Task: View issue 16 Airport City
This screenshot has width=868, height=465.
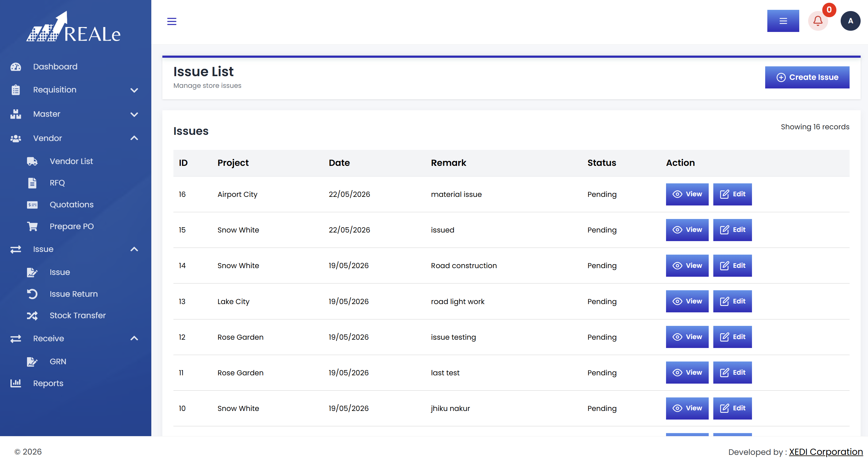Action: click(x=687, y=194)
